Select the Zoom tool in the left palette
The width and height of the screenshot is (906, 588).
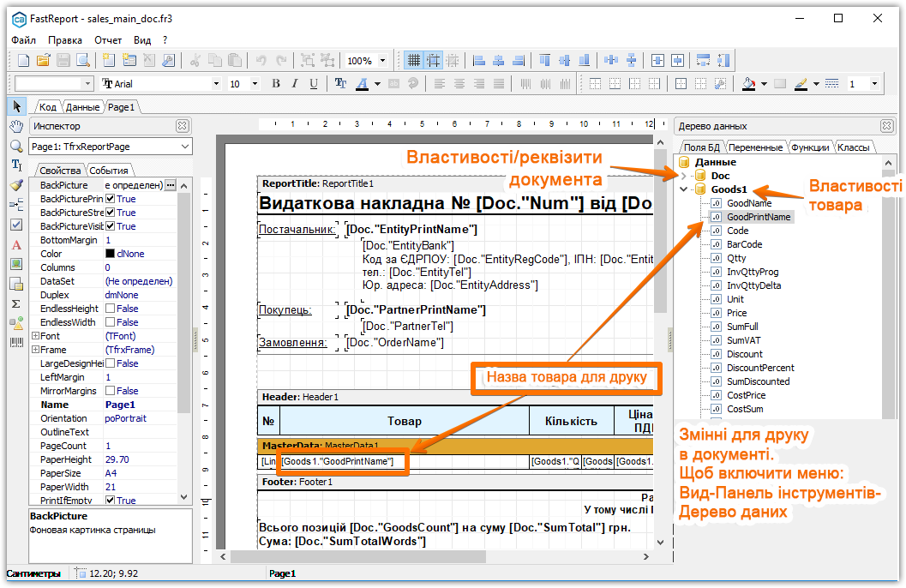(16, 146)
